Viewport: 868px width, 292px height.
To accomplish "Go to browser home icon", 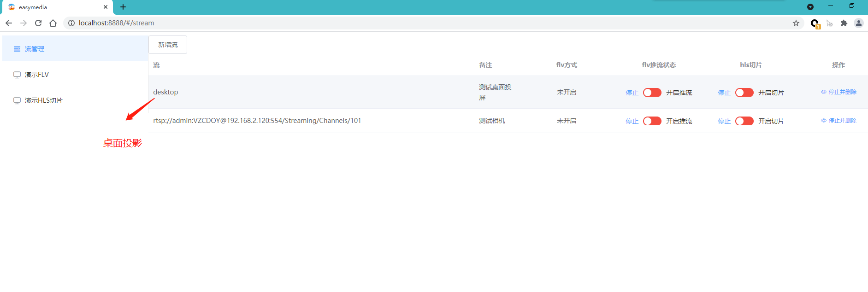I will click(53, 23).
